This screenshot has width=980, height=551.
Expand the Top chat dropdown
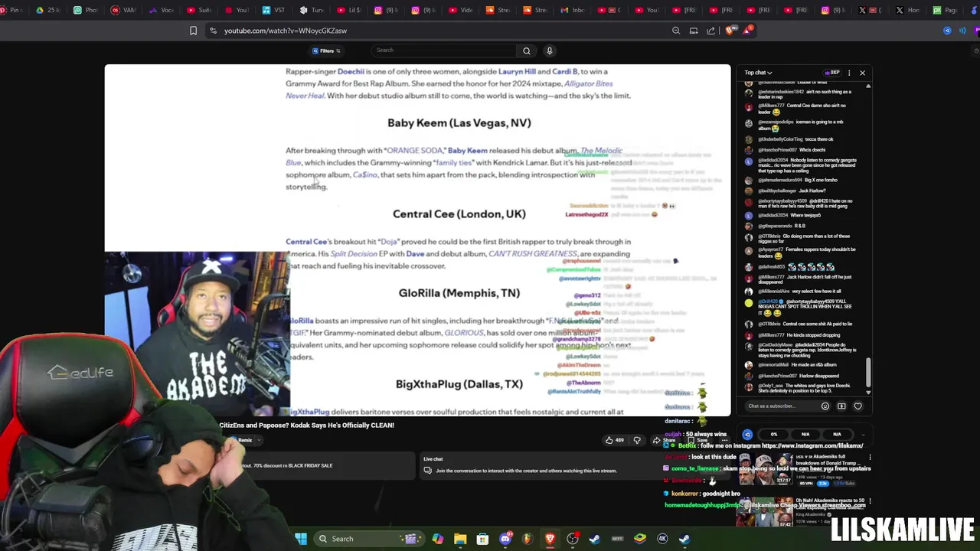[758, 73]
